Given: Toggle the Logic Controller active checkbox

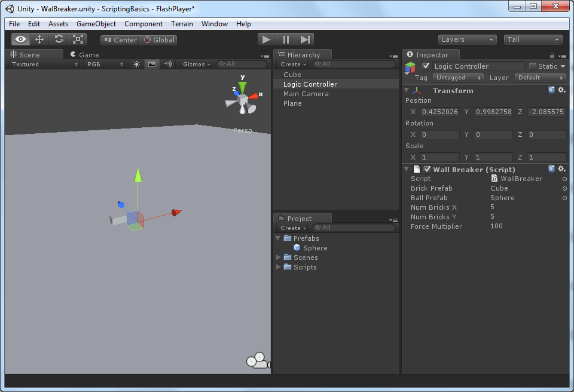Looking at the screenshot, I should (426, 66).
